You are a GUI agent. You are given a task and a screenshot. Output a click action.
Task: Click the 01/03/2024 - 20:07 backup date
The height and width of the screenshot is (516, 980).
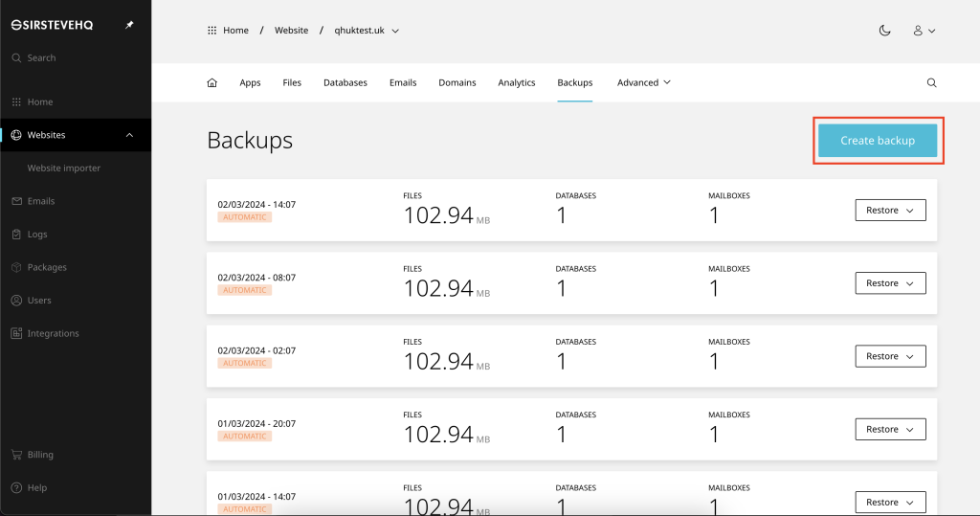(256, 424)
